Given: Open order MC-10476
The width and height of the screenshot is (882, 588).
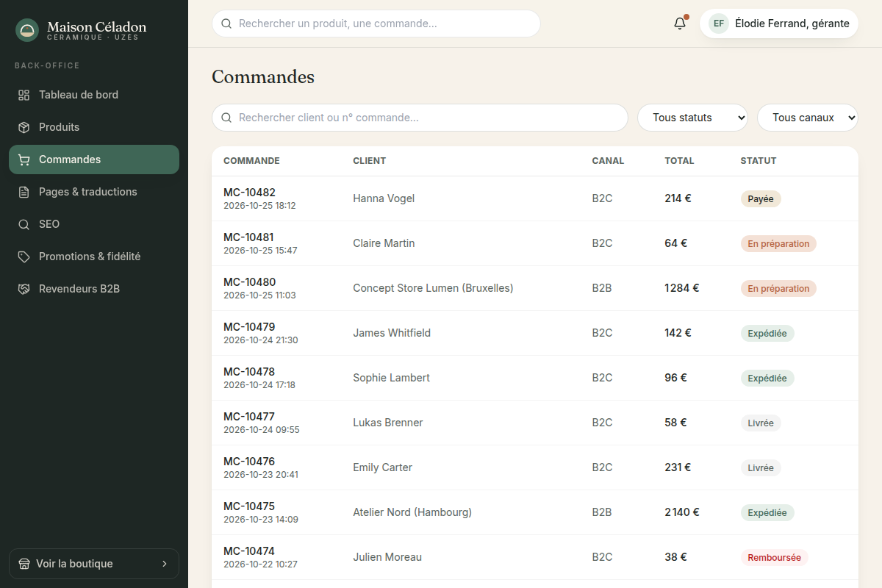Looking at the screenshot, I should click(249, 462).
